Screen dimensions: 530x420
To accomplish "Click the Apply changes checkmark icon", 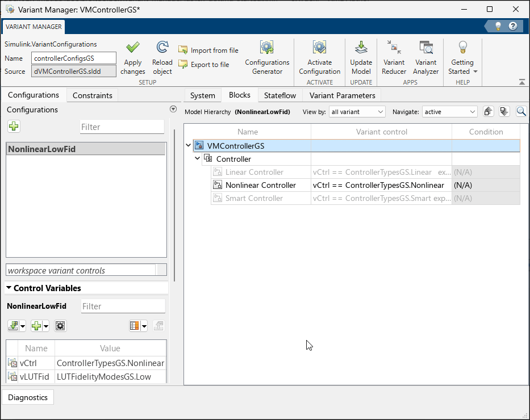I will click(x=133, y=48).
